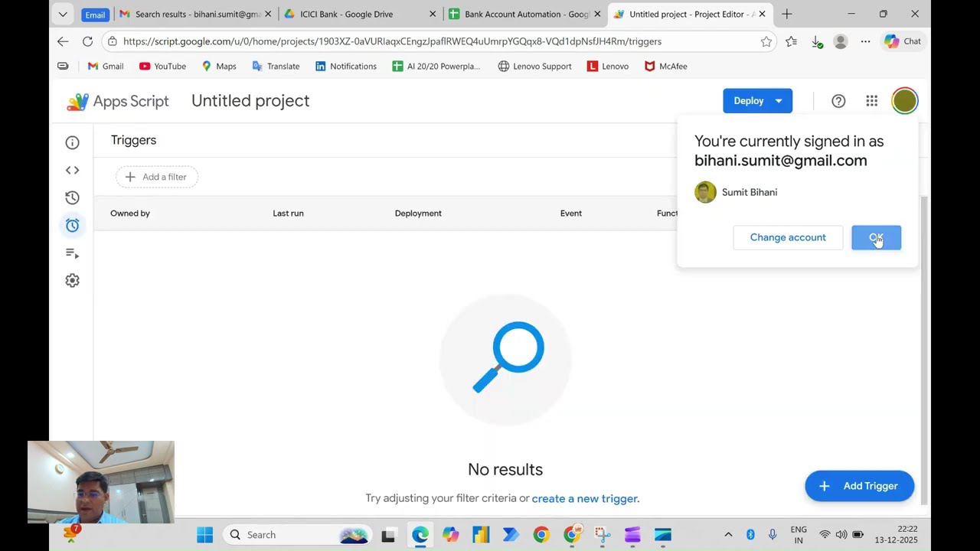Open Maps bookmark
The width and height of the screenshot is (980, 551).
click(x=219, y=67)
